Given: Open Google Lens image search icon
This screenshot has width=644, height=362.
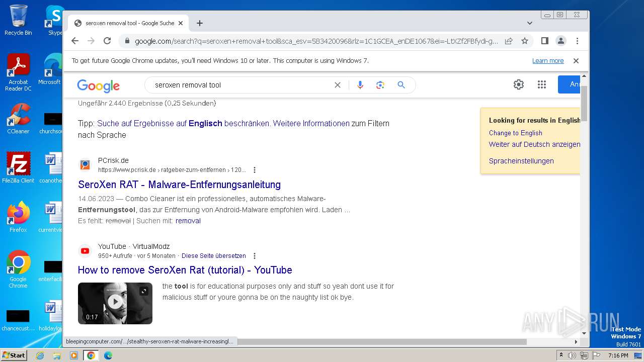Looking at the screenshot, I should coord(380,85).
